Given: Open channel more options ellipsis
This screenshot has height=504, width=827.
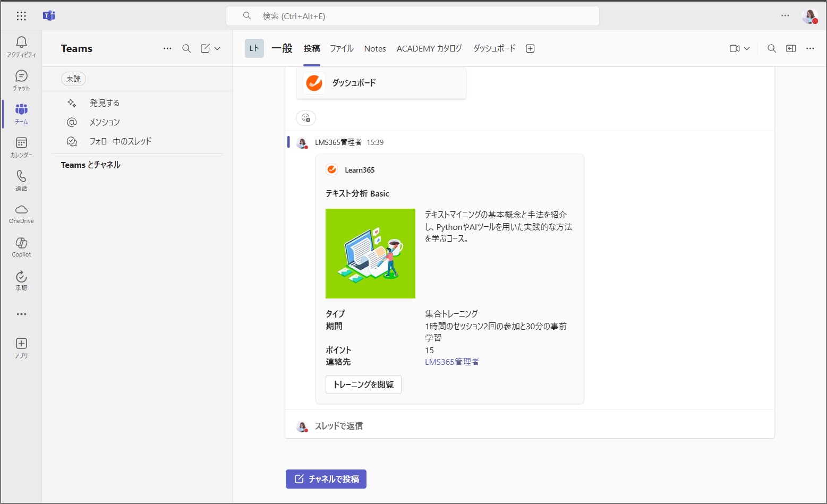Looking at the screenshot, I should click(810, 48).
